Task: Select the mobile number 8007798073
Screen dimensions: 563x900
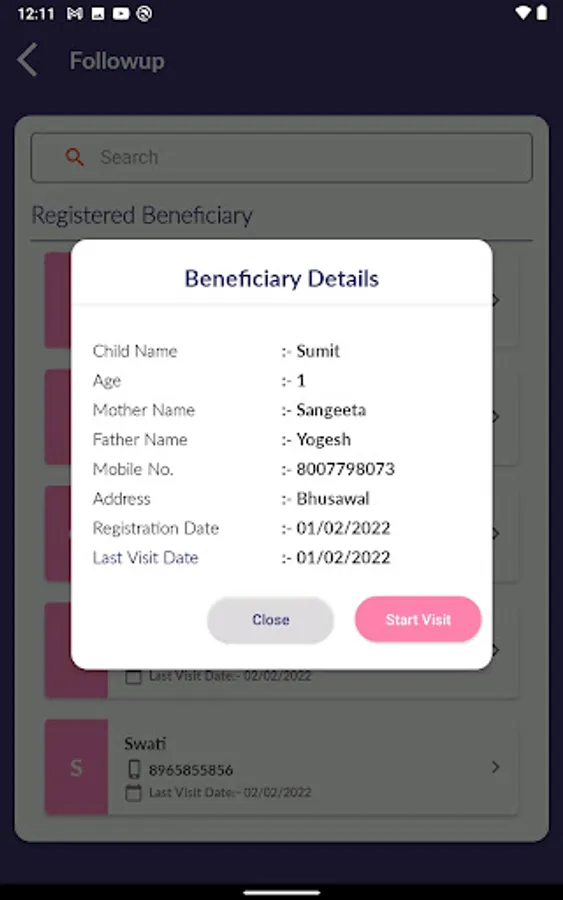Action: click(x=345, y=469)
